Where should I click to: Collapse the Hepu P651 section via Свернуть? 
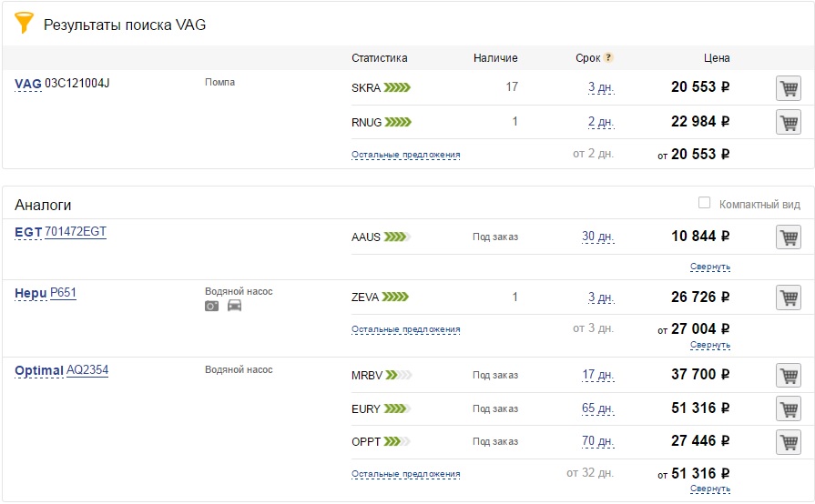pyautogui.click(x=710, y=345)
